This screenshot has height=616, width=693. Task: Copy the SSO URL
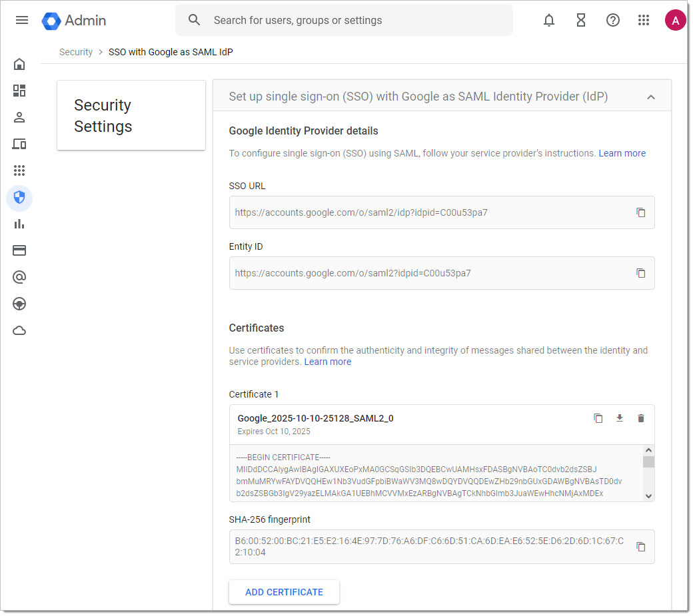click(640, 212)
